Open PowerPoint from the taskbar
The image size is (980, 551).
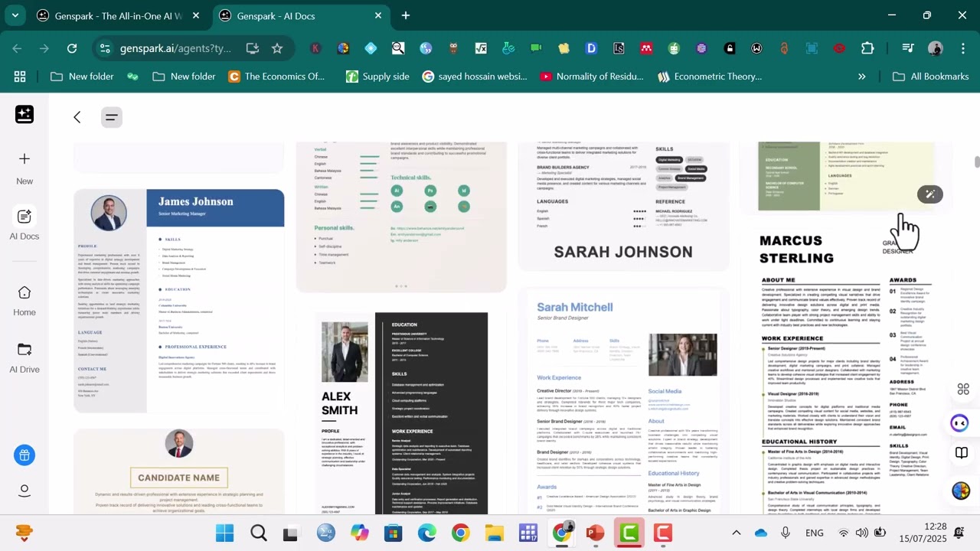[x=595, y=533]
